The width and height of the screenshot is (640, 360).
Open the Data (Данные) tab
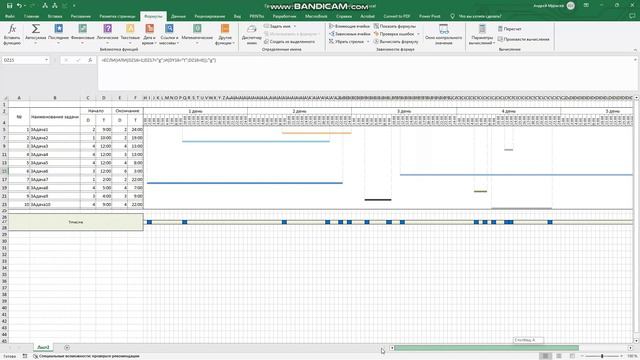click(x=178, y=16)
